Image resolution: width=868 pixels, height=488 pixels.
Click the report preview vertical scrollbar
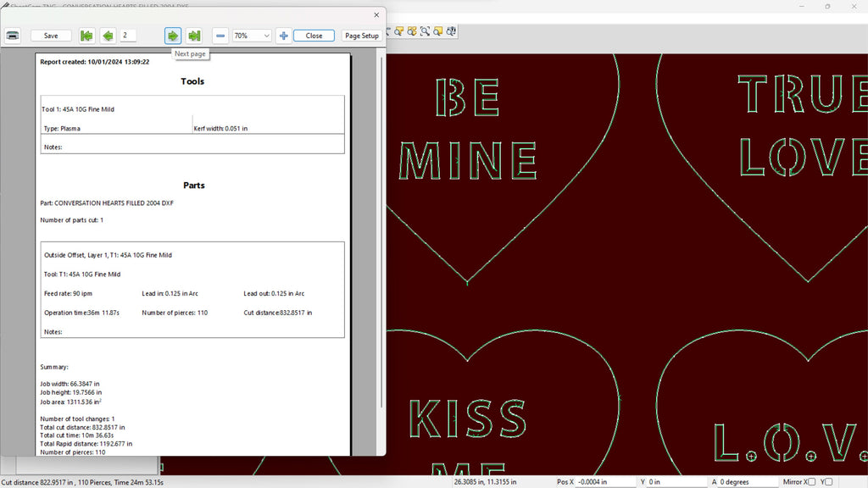pyautogui.click(x=381, y=232)
